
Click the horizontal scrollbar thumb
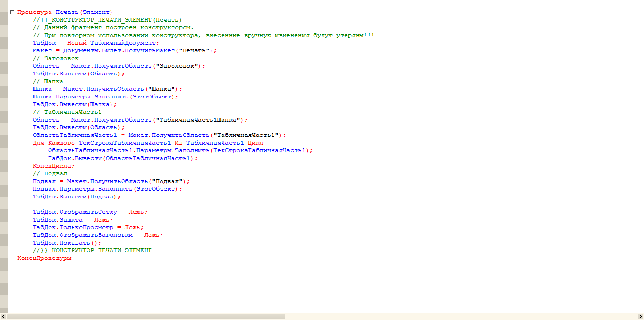click(x=146, y=316)
